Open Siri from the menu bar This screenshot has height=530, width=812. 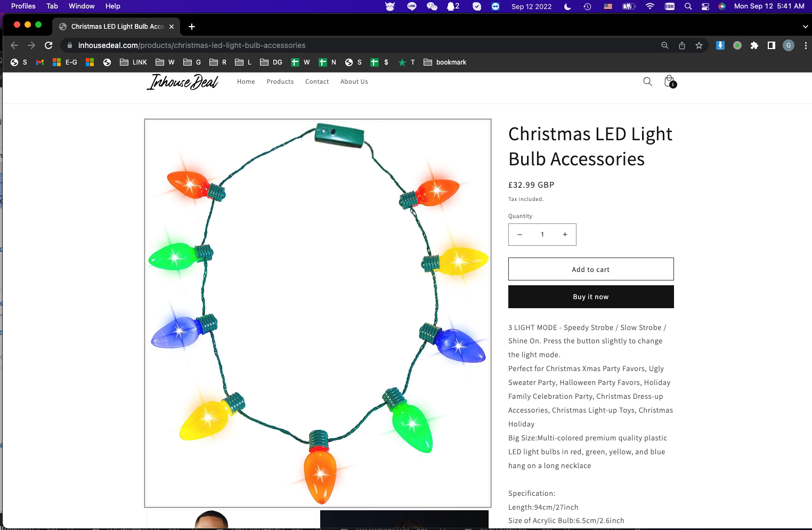click(x=722, y=6)
